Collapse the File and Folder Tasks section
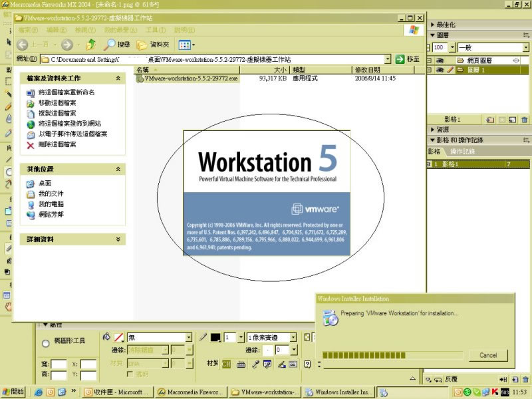 (118, 78)
